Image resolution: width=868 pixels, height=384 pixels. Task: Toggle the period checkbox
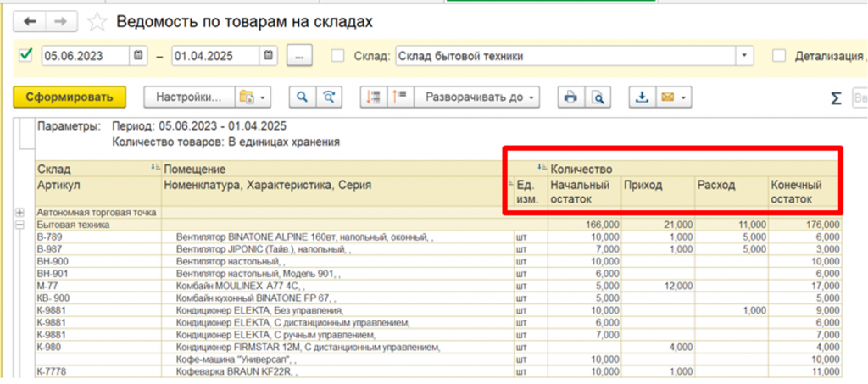(x=25, y=56)
